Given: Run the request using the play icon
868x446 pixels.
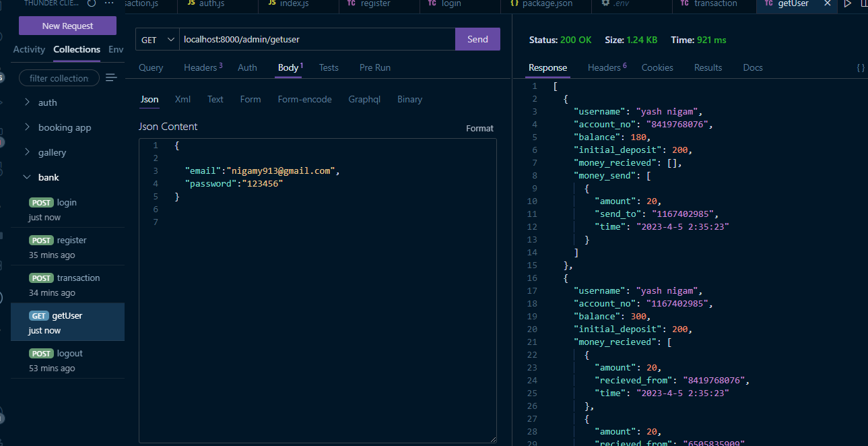Looking at the screenshot, I should (x=847, y=5).
